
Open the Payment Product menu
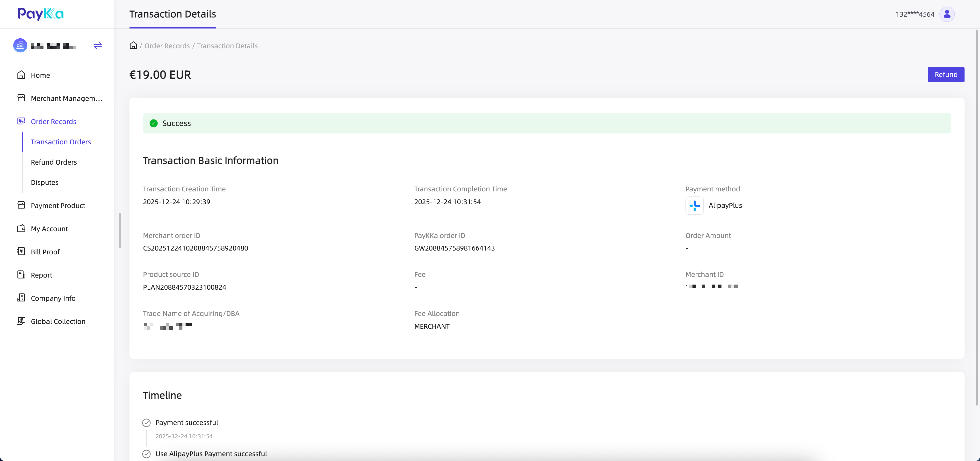coord(58,206)
